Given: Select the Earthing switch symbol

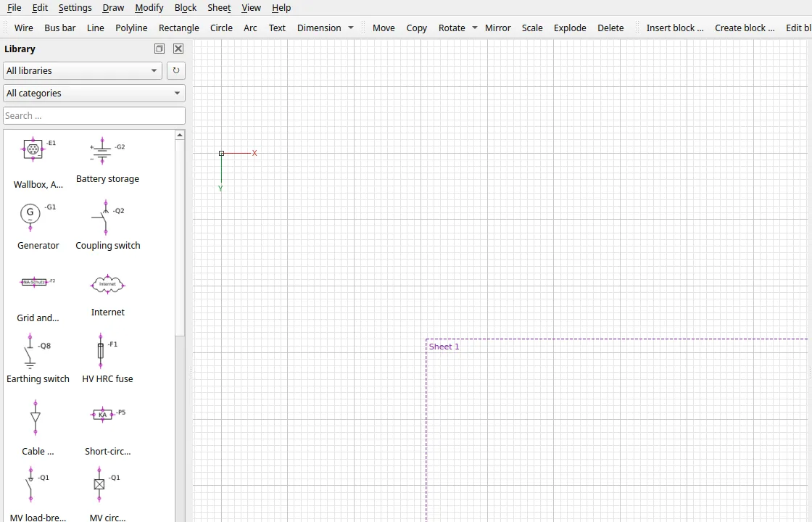Looking at the screenshot, I should click(38, 358).
